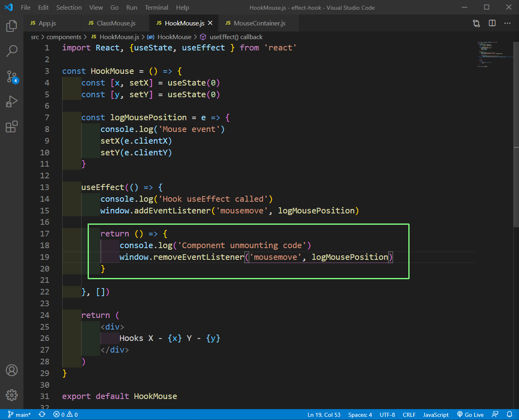
Task: Open the editor More Actions ellipsis
Action: pyautogui.click(x=507, y=23)
